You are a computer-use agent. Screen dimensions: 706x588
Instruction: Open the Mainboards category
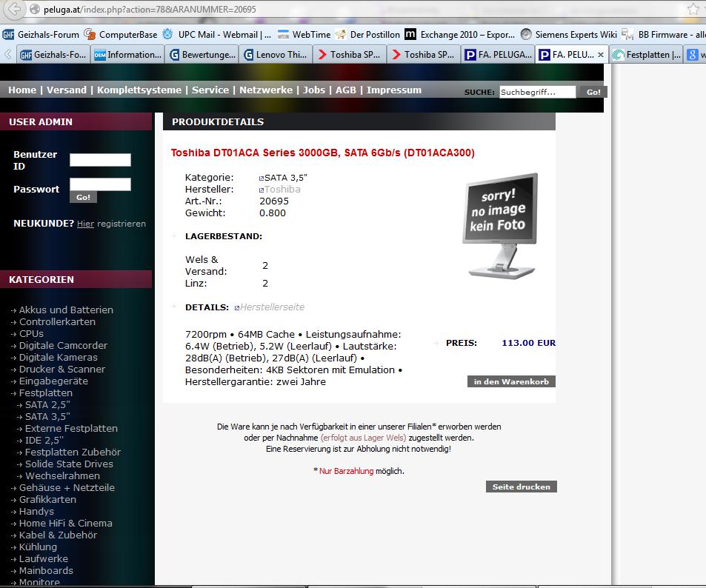tap(46, 571)
